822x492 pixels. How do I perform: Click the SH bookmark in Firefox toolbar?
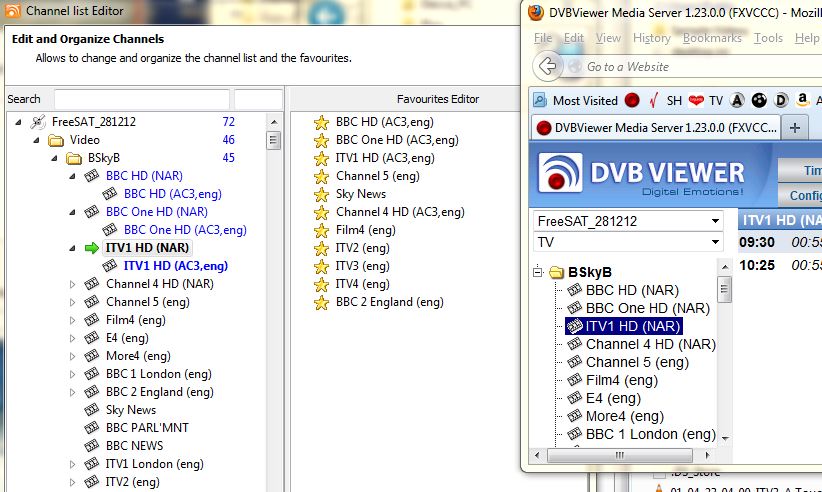pyautogui.click(x=674, y=100)
